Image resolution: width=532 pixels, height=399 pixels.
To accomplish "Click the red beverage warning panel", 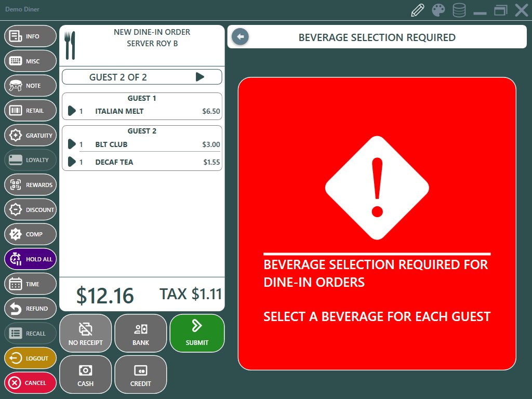I will click(x=377, y=223).
